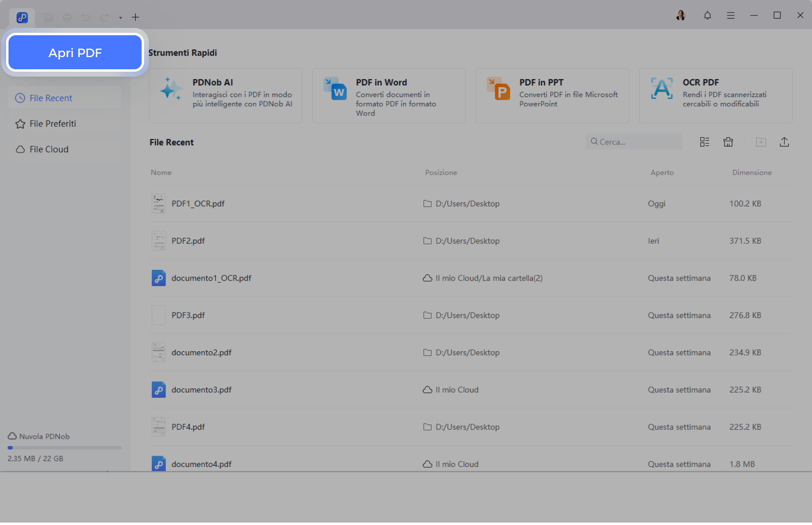The width and height of the screenshot is (812, 525).
Task: Click the Il mio Cloud location of documento3.pdf
Action: pyautogui.click(x=457, y=390)
